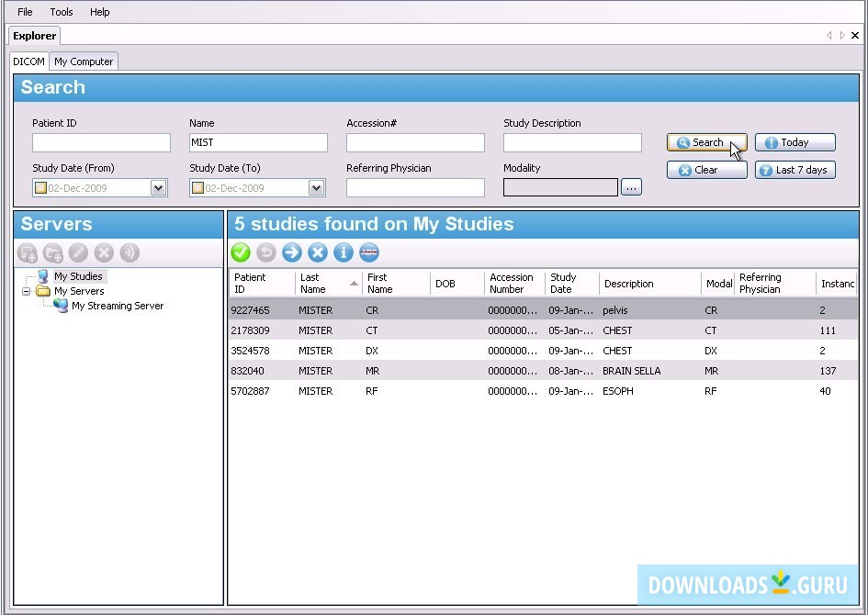The width and height of the screenshot is (868, 615).
Task: Toggle the Study Date (From) checkbox
Action: click(x=40, y=188)
